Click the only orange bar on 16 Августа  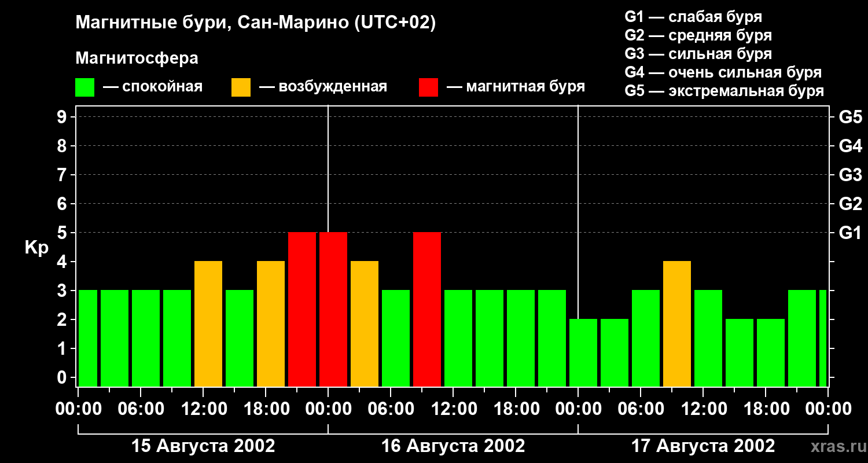pos(365,324)
